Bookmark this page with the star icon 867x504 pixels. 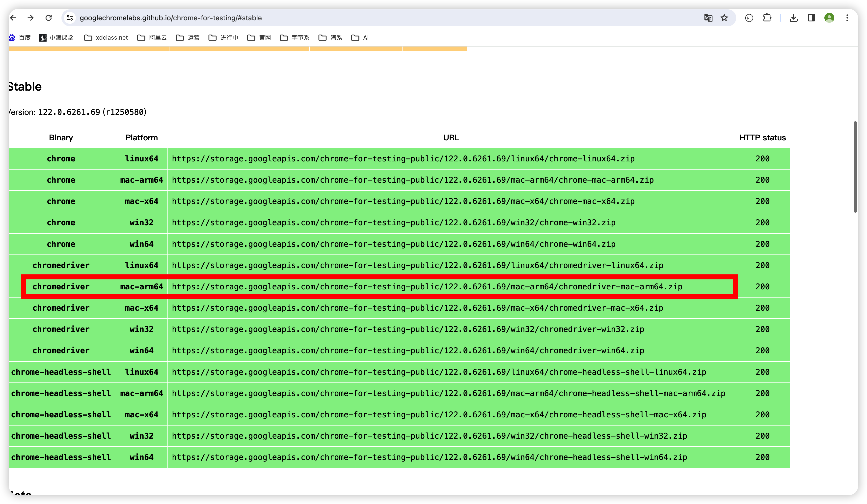(x=725, y=18)
